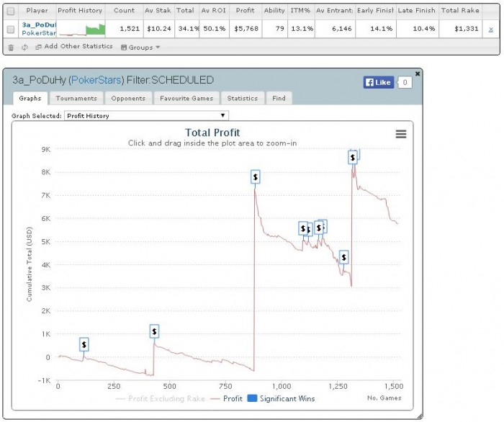504x422 pixels.
Task: Click the significant win marker at the 8K peak
Action: pos(255,176)
